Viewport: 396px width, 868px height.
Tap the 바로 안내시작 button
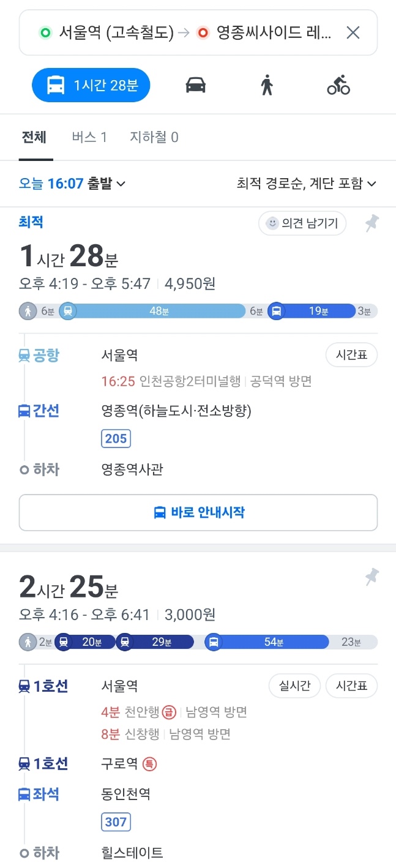point(198,512)
